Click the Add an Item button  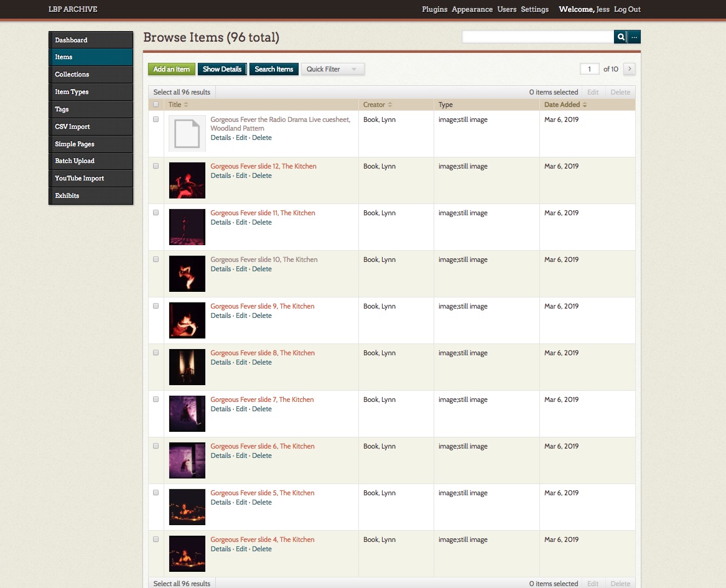172,69
